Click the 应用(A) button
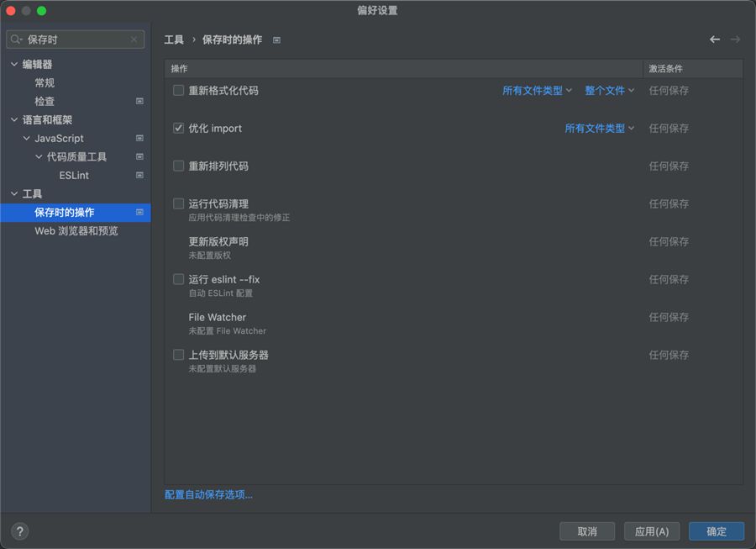The width and height of the screenshot is (756, 549). 651,531
